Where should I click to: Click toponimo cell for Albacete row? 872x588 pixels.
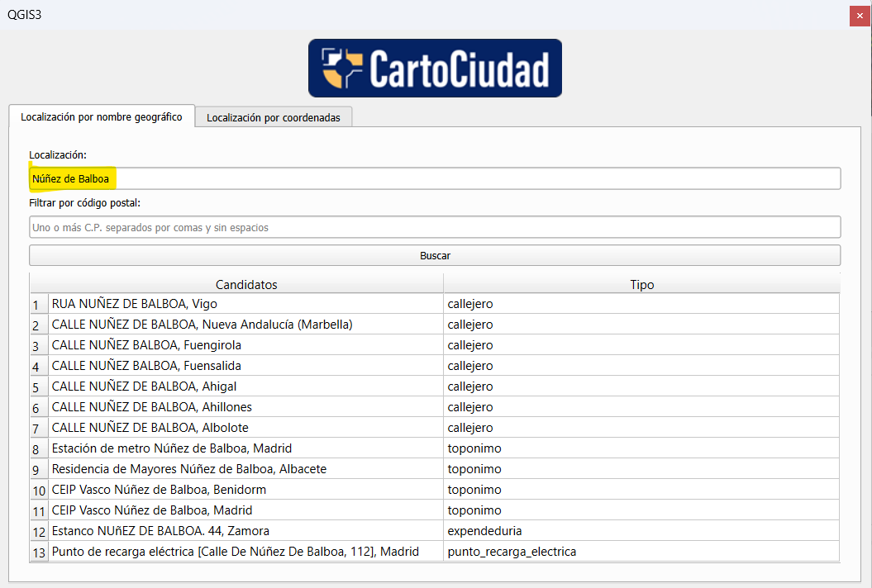(641, 469)
